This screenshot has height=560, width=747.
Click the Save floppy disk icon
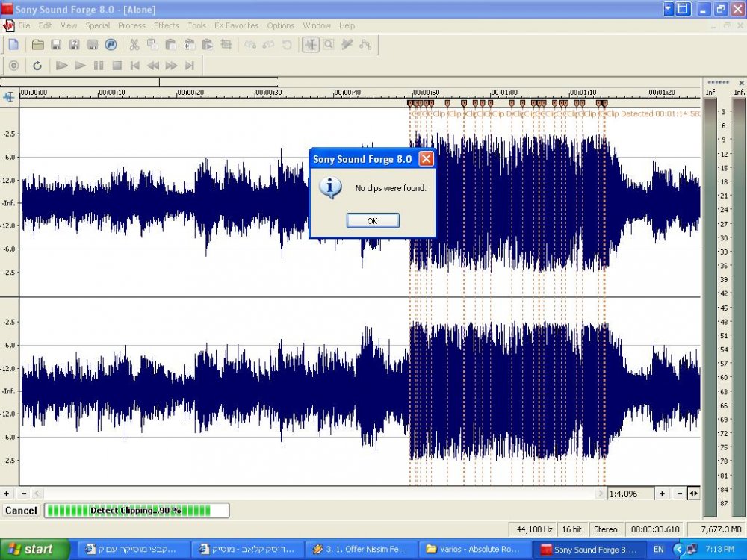[x=56, y=45]
